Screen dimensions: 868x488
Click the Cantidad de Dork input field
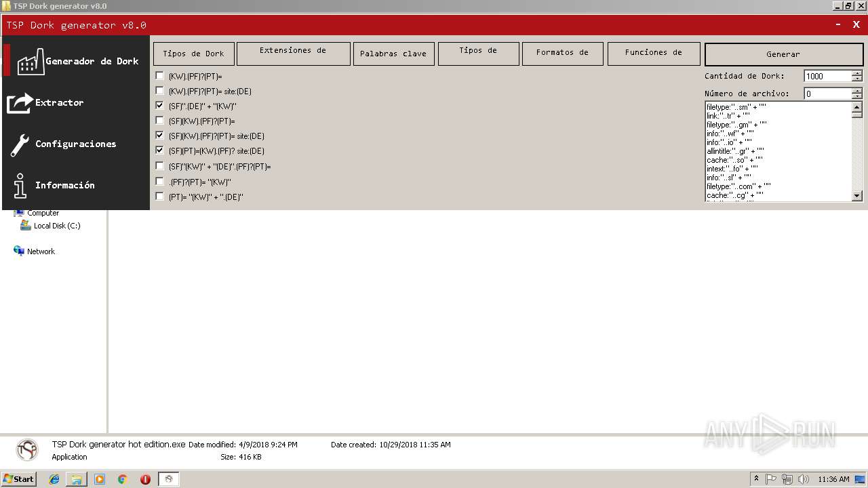[828, 76]
